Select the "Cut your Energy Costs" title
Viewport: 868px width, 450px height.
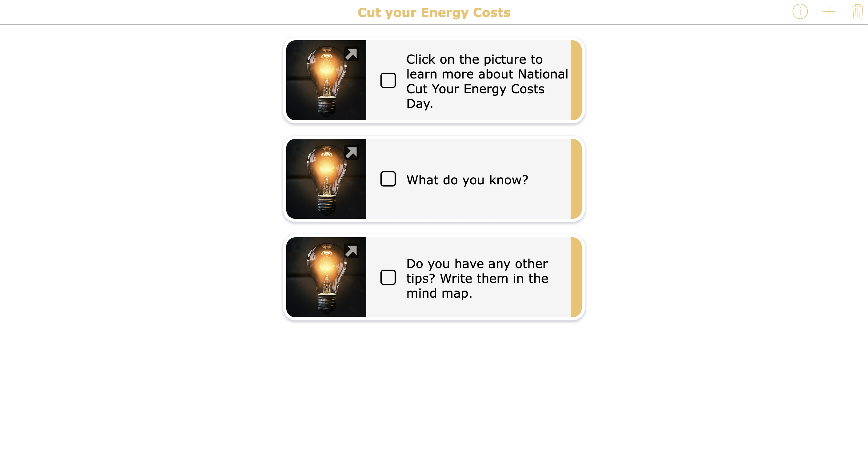(434, 12)
